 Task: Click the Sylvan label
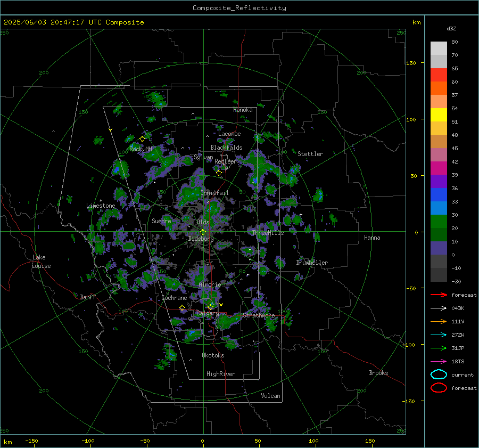(x=203, y=157)
